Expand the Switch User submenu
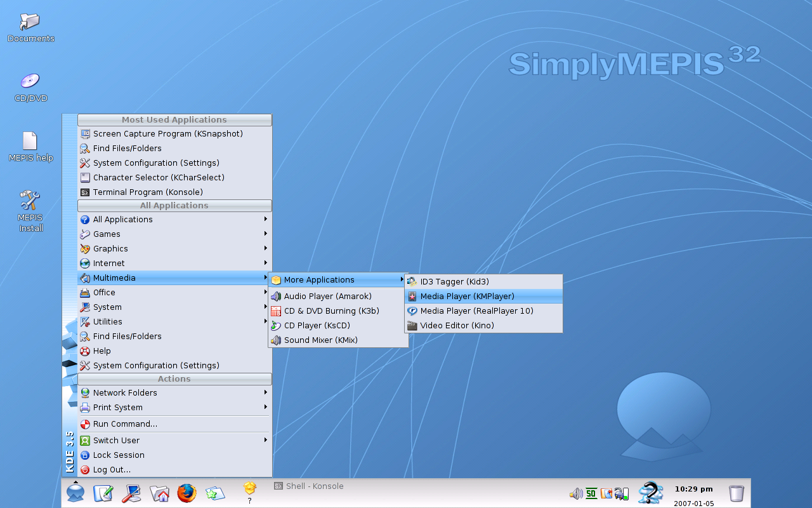This screenshot has height=508, width=812. click(x=174, y=440)
